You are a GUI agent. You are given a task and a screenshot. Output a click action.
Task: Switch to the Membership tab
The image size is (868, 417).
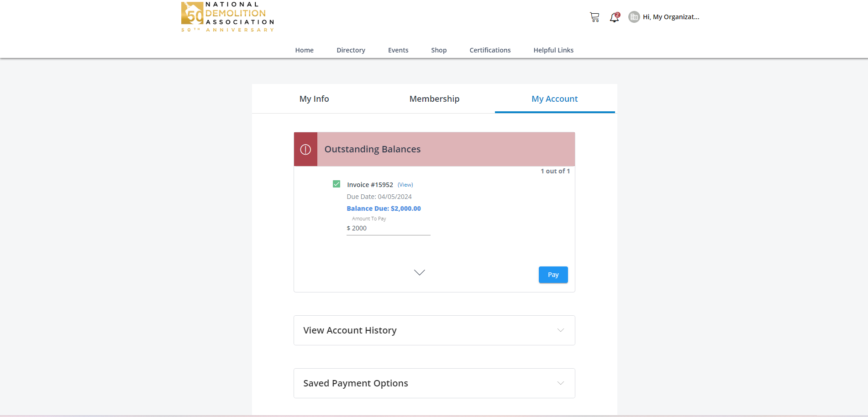click(434, 99)
